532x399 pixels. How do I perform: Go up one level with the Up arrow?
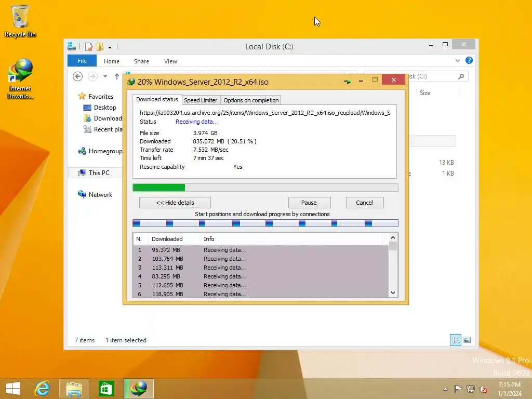[x=117, y=76]
